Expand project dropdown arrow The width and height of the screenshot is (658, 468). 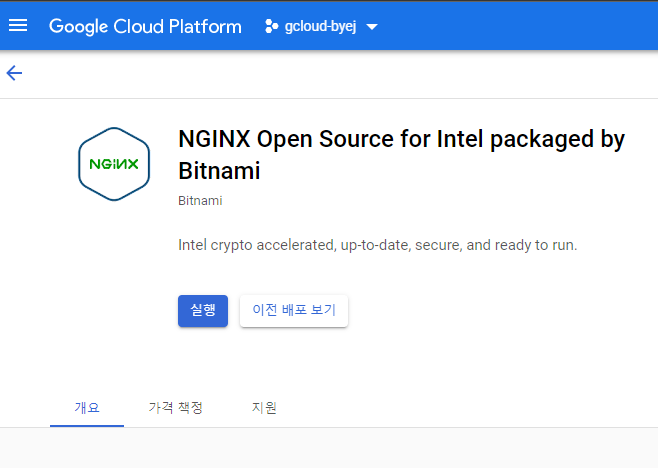(372, 27)
